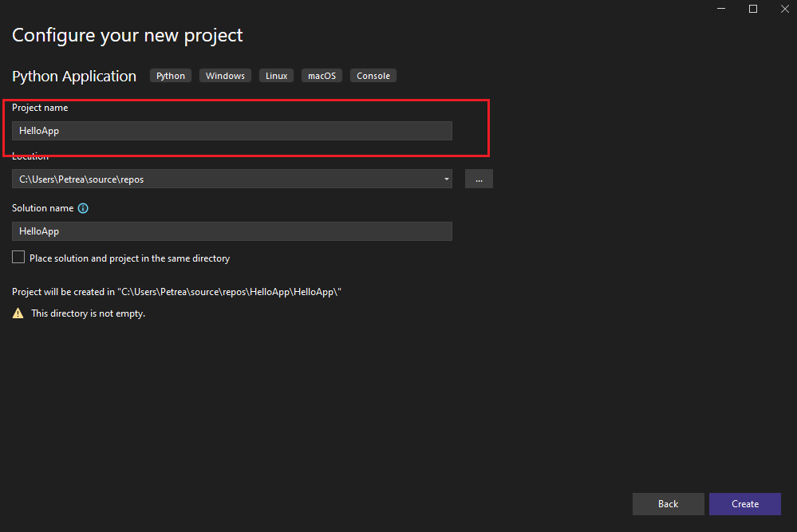Click the Linux tag

277,76
